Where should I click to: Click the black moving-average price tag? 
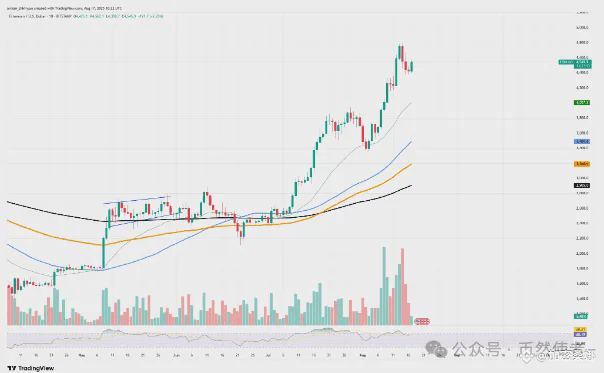582,185
